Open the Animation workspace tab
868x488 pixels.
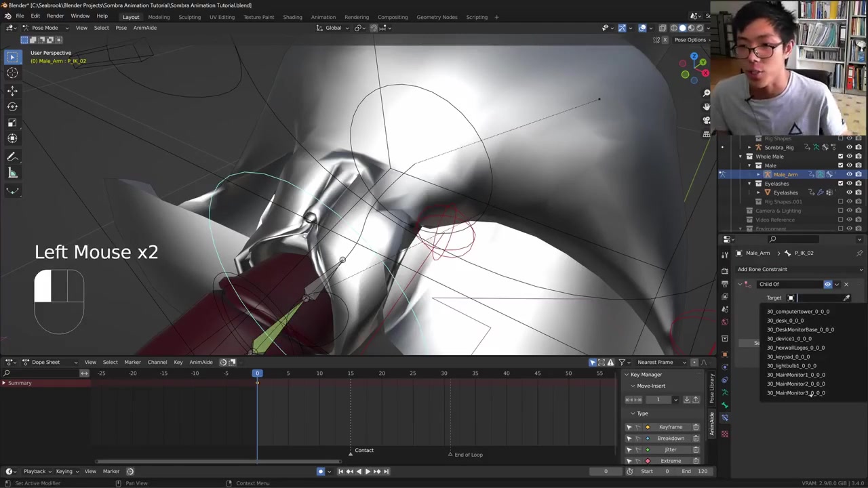coord(323,17)
